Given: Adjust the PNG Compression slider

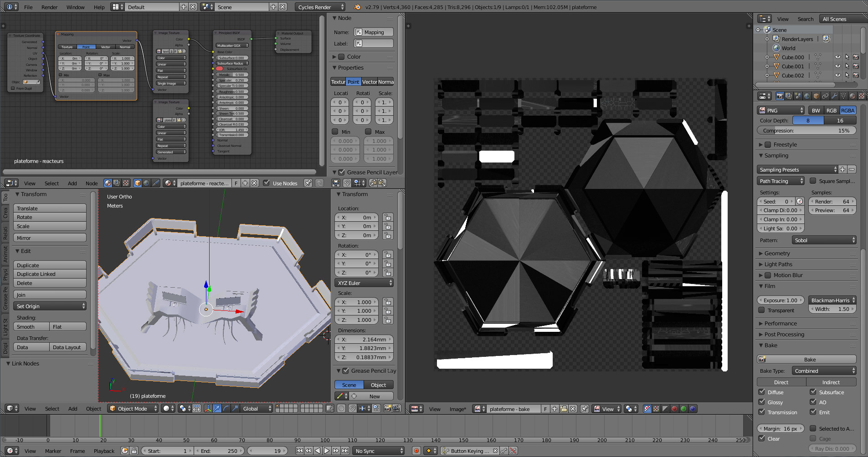Looking at the screenshot, I should 806,131.
